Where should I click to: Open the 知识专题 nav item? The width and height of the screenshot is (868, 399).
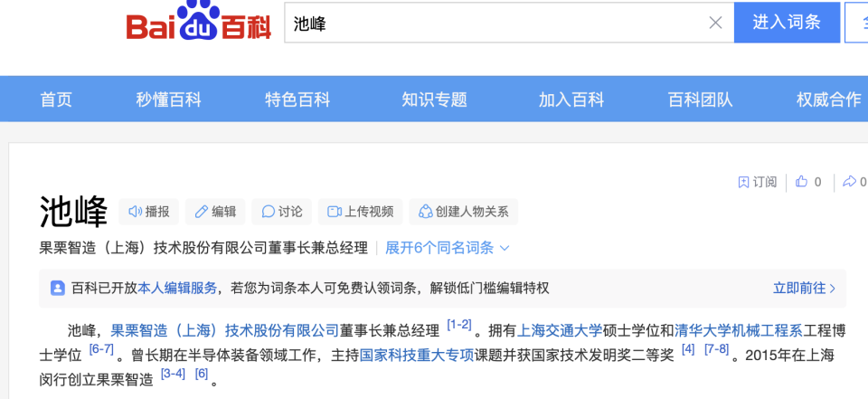pyautogui.click(x=435, y=100)
